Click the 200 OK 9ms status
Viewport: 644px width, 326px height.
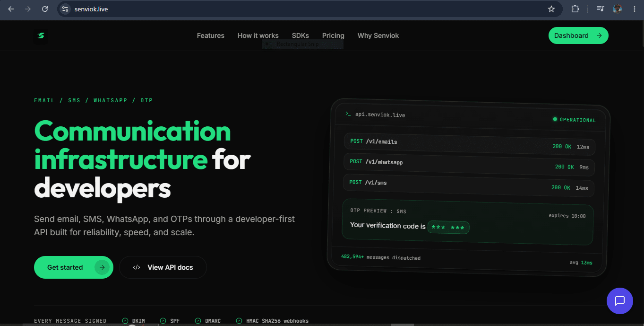572,167
